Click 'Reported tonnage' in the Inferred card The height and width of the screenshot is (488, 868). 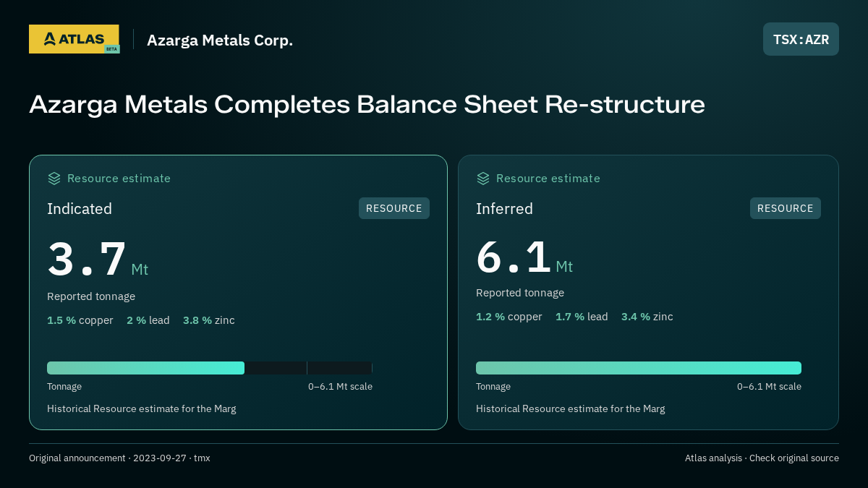(520, 293)
